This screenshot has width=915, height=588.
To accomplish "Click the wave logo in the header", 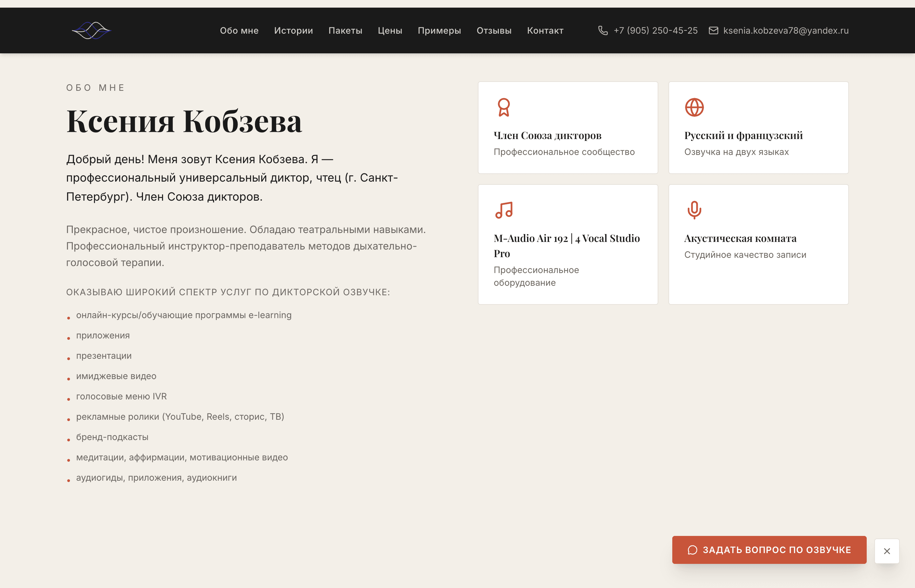I will [91, 30].
